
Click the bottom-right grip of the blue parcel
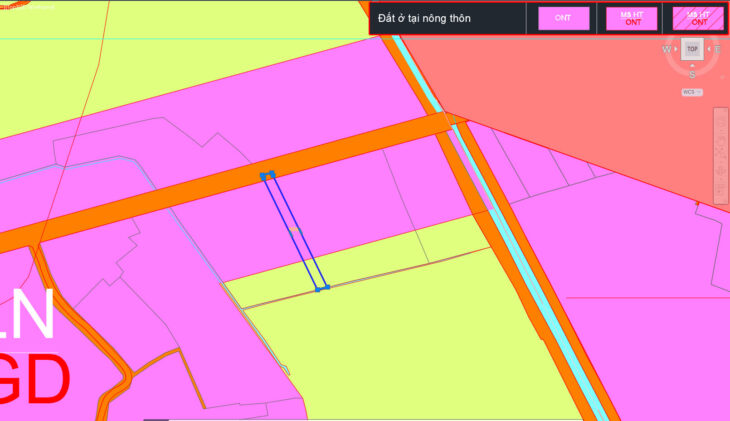pyautogui.click(x=327, y=287)
